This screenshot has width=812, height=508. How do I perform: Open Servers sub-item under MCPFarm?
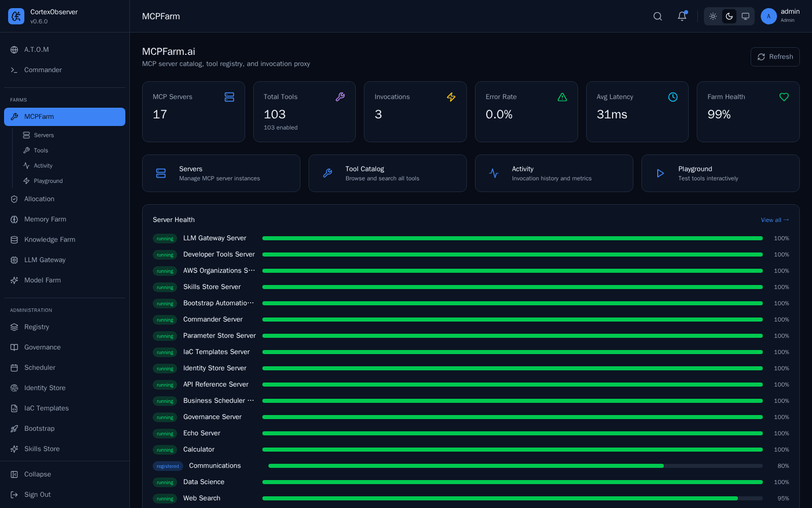pyautogui.click(x=71, y=135)
